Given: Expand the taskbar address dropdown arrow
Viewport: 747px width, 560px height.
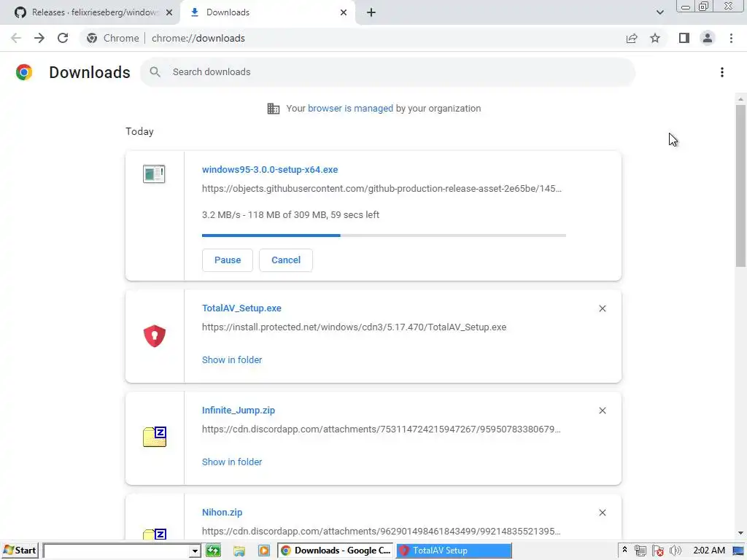Looking at the screenshot, I should tap(194, 551).
